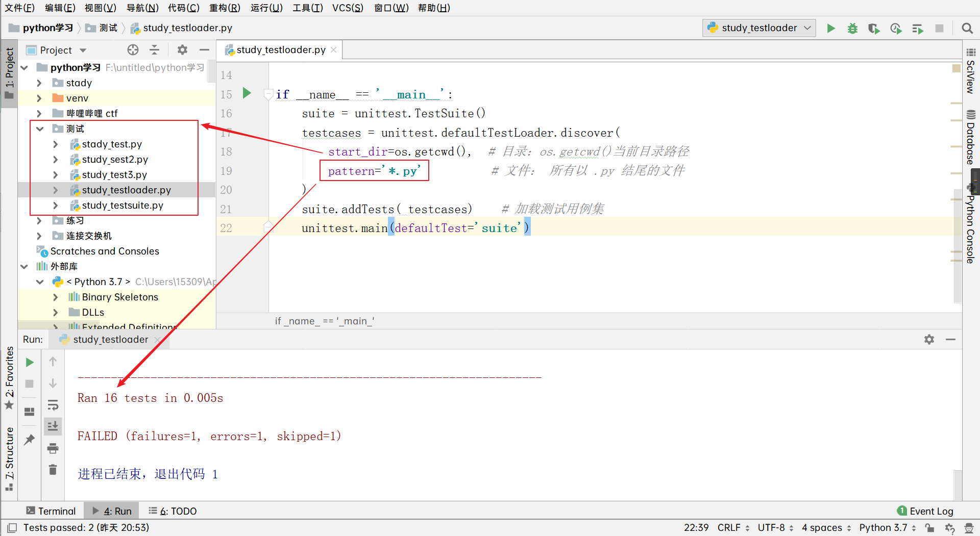Click the Locate/Scroll to source target icon
Viewport: 980px width, 536px height.
coord(133,50)
